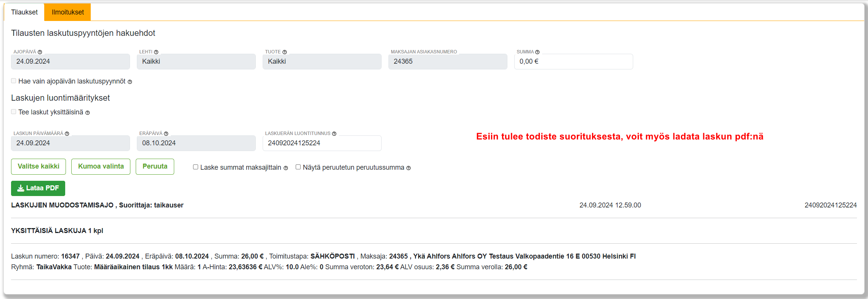The width and height of the screenshot is (868, 299).
Task: Show help for Näytä peruutetun peruutussumma
Action: coord(408,168)
